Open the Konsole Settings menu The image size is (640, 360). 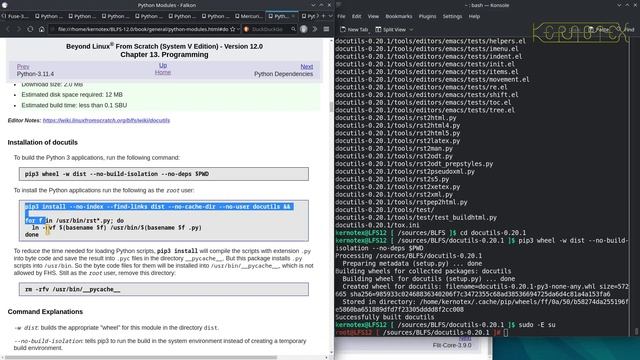coord(452,16)
